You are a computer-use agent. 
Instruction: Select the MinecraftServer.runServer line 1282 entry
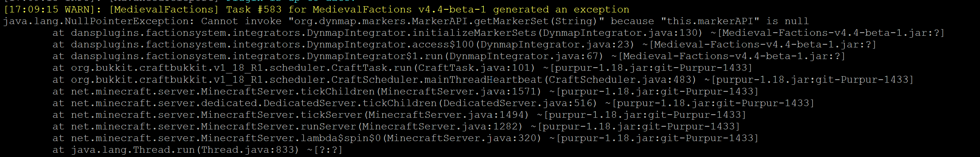(396, 126)
